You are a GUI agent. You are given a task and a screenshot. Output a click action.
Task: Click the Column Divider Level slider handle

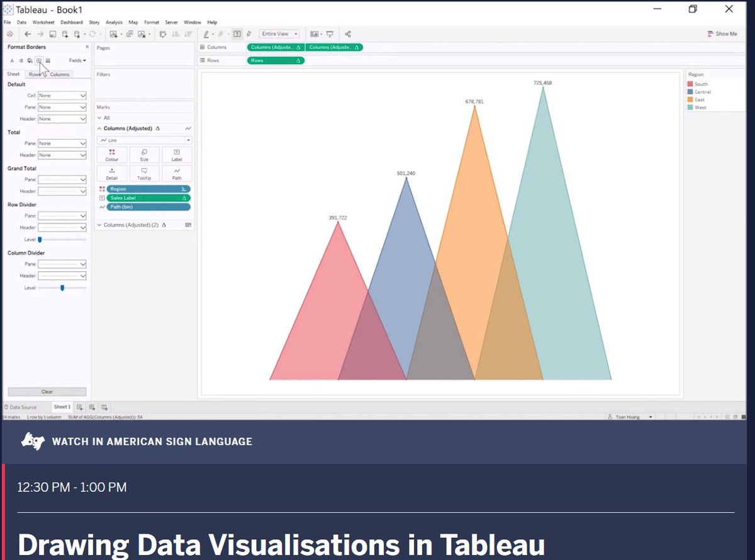62,288
